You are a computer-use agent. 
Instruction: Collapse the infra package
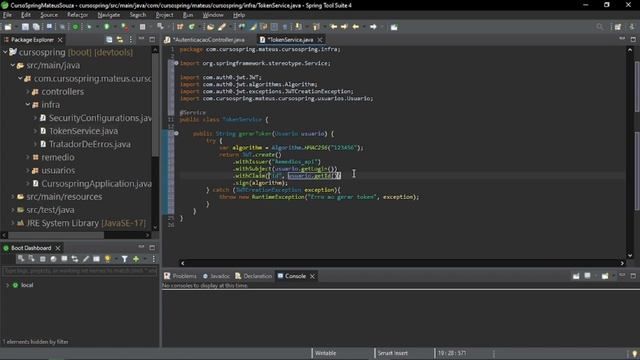point(28,104)
